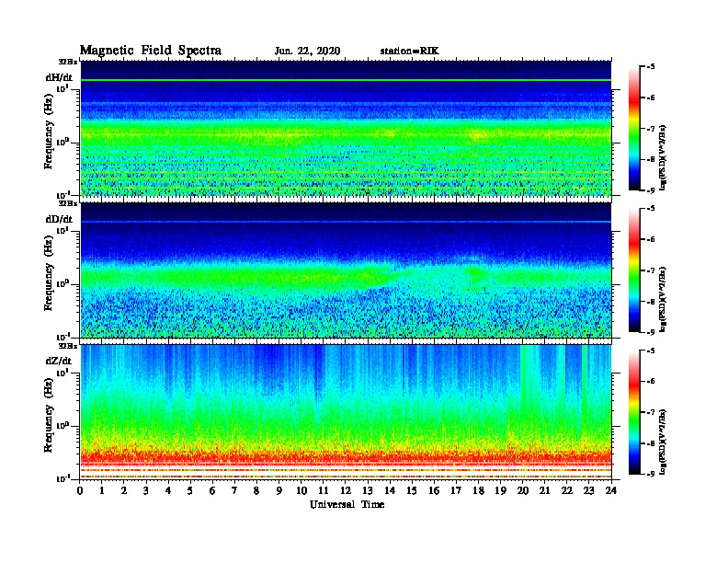The width and height of the screenshot is (728, 563).
Task: Click hour tick label "5" on time axis
Action: tap(190, 490)
